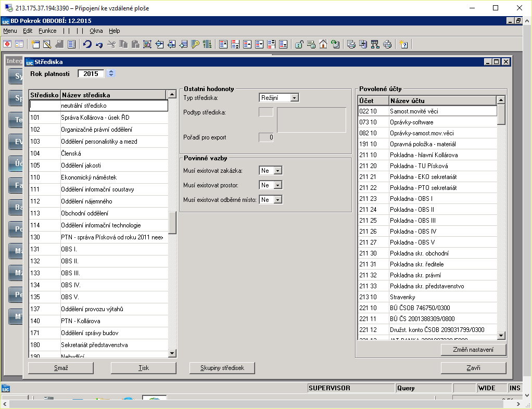532x409 pixels.
Task: Click the table with lock icon
Action: (x=311, y=44)
